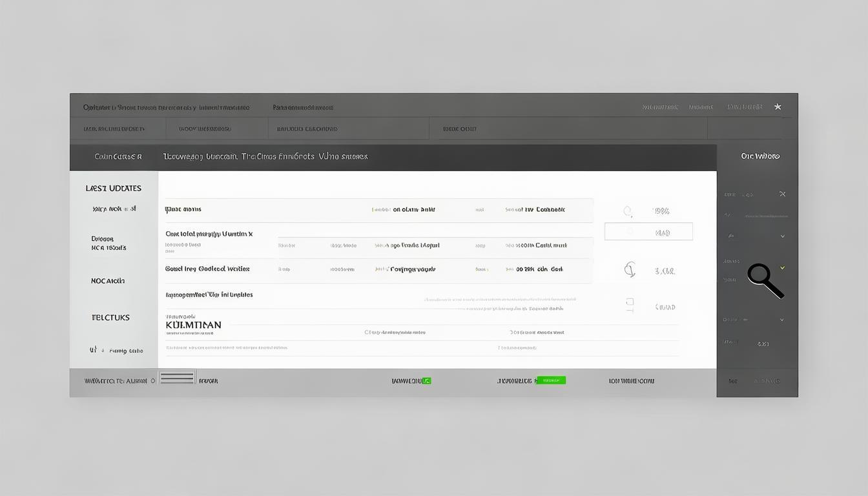Click the small green icon in the bottom bar
Screen dimensions: 868x496
pos(426,381)
